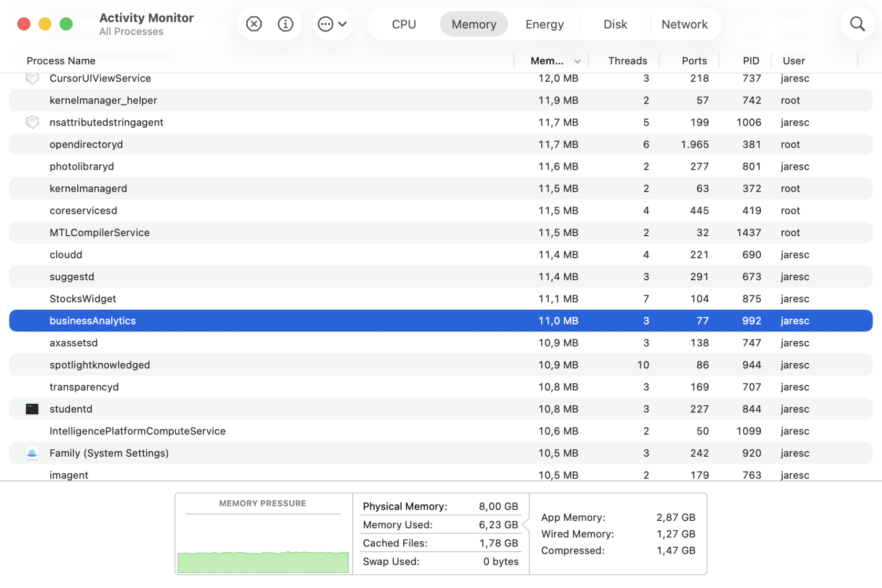Expand the more-actions dropdown chevron
Screen dimensions: 882x588
coord(343,24)
